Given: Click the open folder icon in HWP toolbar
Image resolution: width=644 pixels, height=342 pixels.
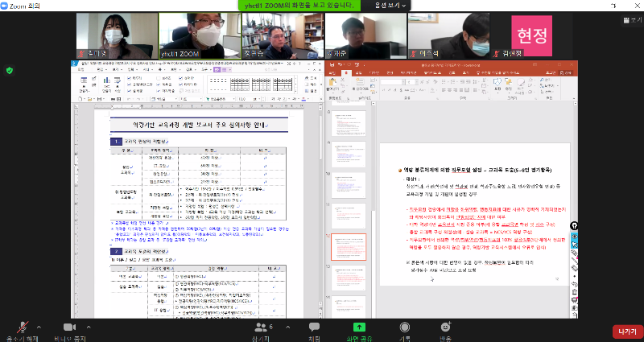Looking at the screenshot, I should click(89, 99).
